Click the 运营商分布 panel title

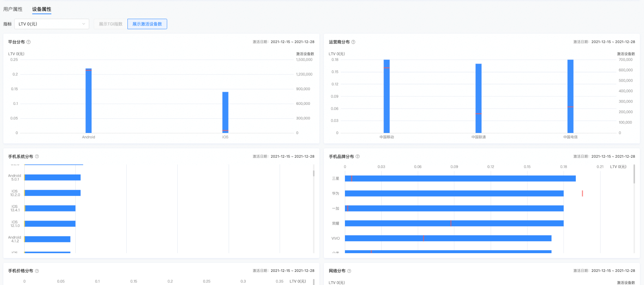[339, 42]
